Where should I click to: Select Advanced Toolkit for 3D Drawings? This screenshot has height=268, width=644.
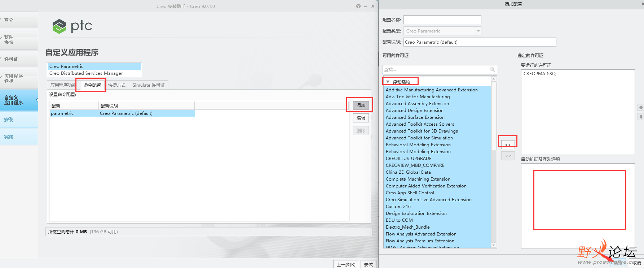[437, 131]
